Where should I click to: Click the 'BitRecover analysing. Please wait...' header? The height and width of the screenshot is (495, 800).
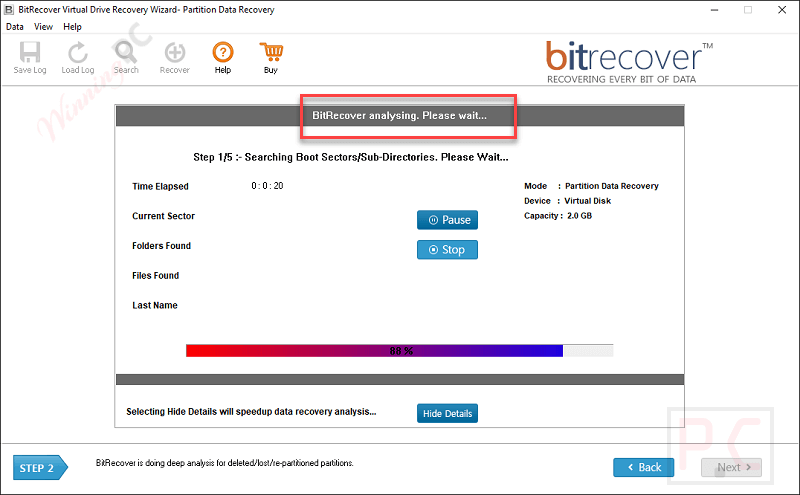[x=399, y=115]
